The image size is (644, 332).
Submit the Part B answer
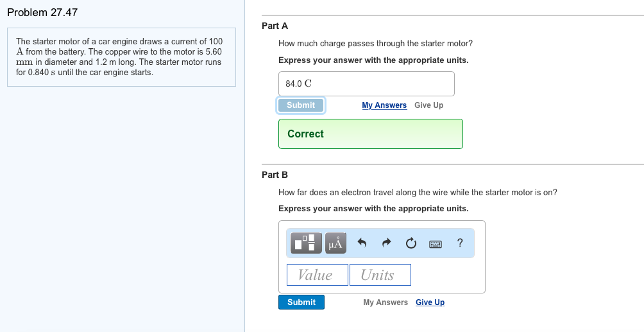[301, 302]
